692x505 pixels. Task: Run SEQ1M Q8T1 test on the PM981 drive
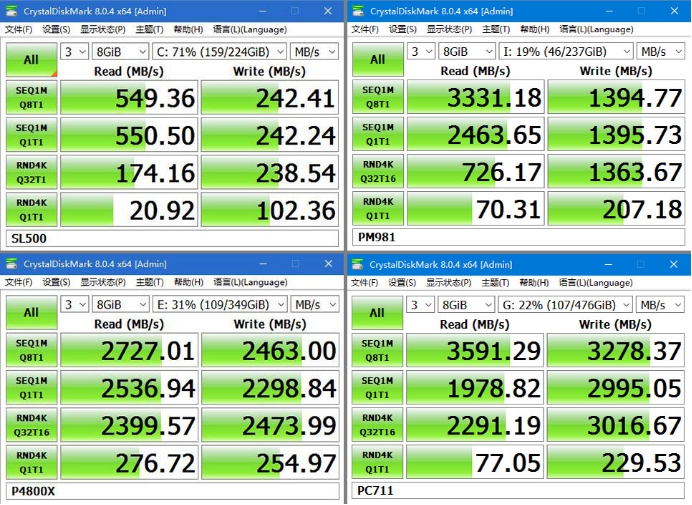377,97
